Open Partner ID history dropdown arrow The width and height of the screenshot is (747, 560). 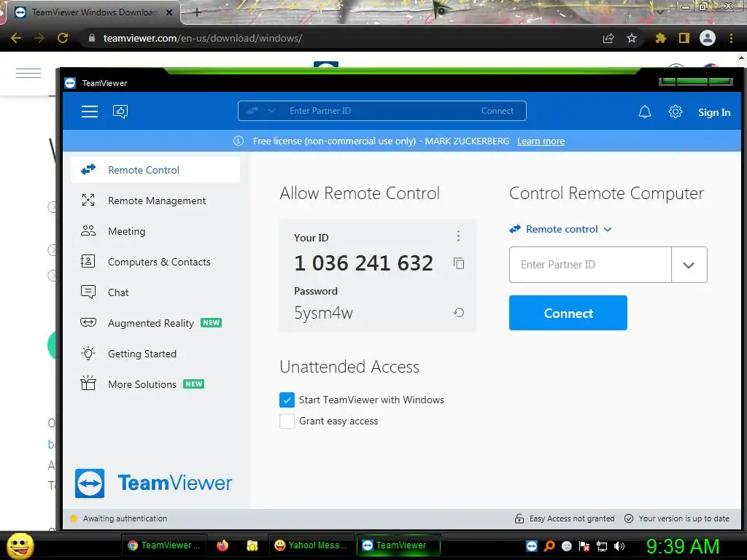point(689,265)
